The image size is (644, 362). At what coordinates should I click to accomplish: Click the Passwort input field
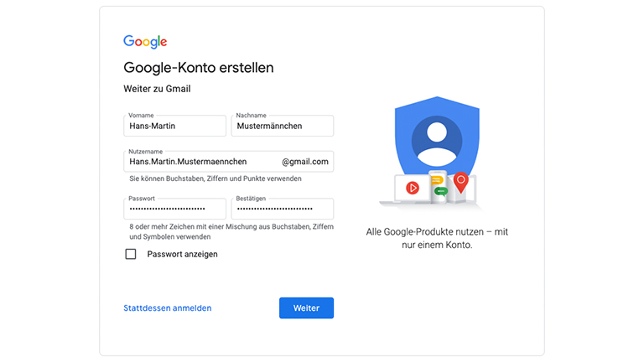click(174, 209)
